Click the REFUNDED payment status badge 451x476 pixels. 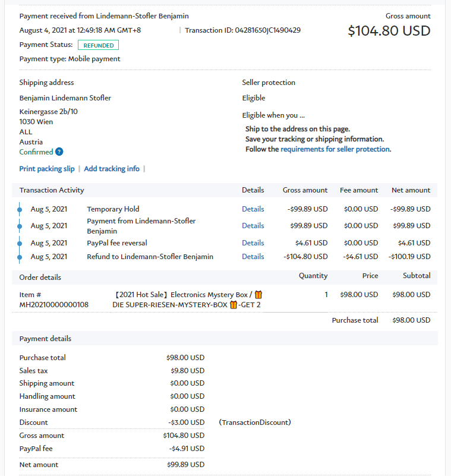pos(99,45)
